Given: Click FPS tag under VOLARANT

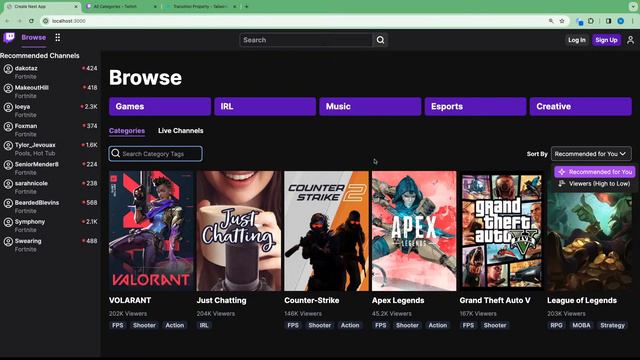Looking at the screenshot, I should [x=118, y=325].
